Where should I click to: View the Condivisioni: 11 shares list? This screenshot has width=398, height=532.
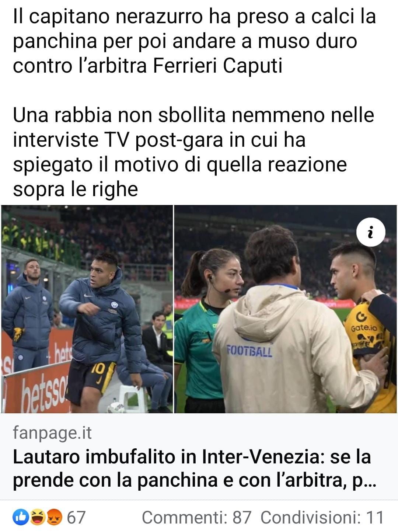click(x=322, y=517)
